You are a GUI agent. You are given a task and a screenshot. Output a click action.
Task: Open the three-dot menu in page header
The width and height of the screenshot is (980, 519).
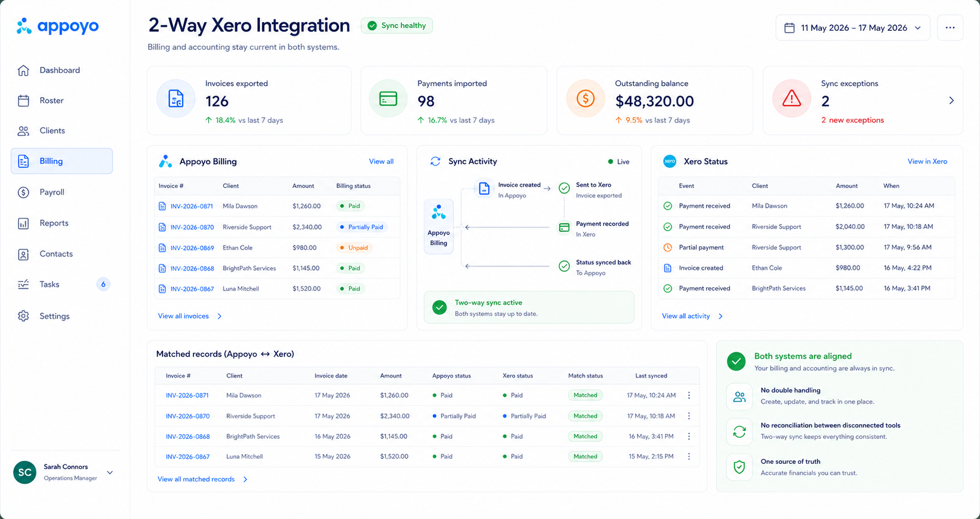pos(950,27)
